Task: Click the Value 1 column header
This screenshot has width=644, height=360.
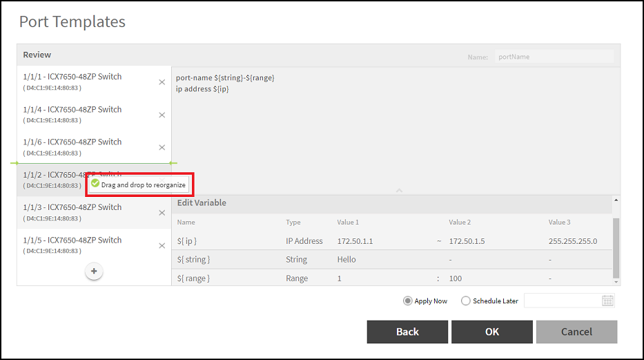Action: point(348,222)
